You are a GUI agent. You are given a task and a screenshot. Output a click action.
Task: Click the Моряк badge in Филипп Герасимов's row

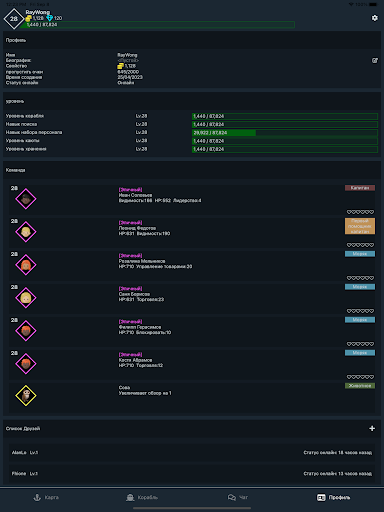tap(360, 320)
